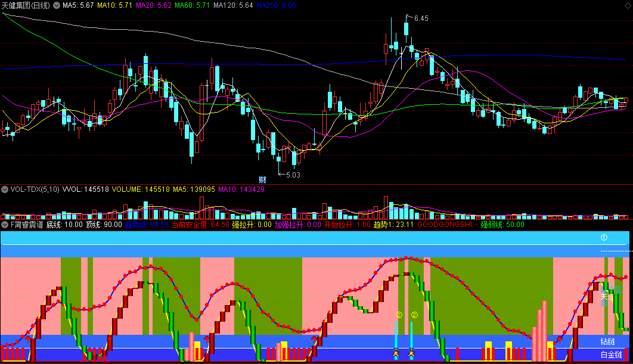
Task: Click the volume MA5: 139095 label
Action: 194,189
